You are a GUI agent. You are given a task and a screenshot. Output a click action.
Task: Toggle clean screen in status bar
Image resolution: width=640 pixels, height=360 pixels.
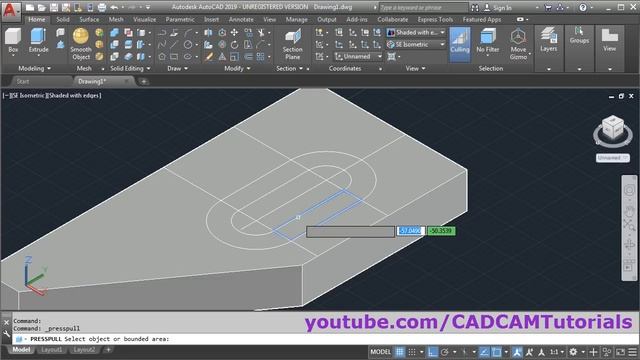coord(620,352)
